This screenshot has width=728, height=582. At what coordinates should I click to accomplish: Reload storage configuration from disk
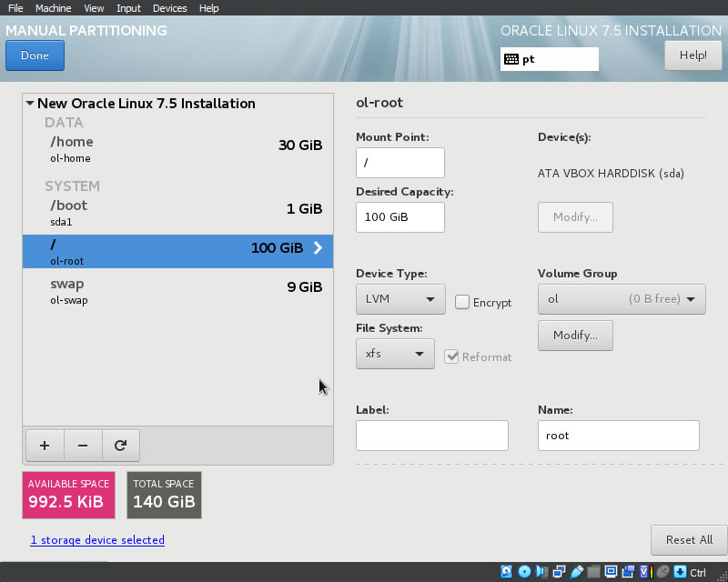[121, 446]
